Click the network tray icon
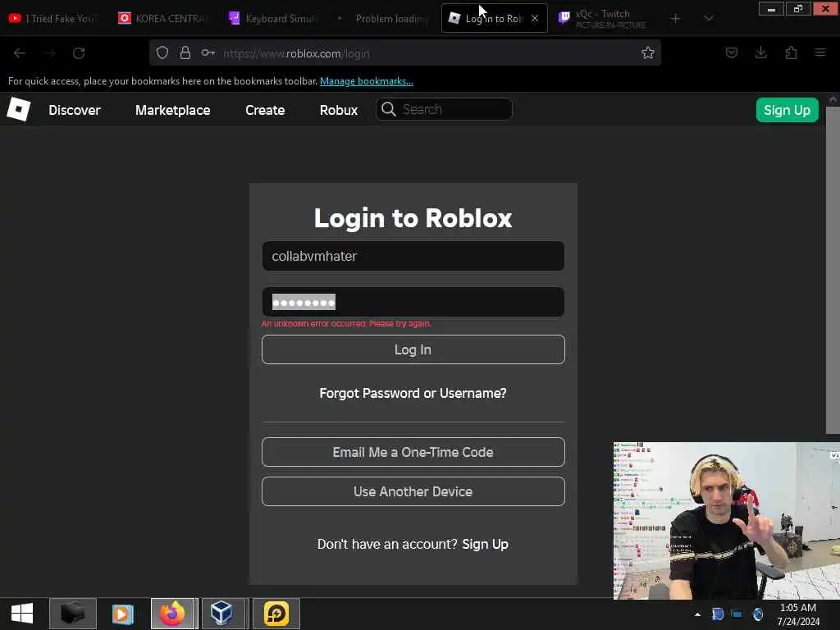This screenshot has height=630, width=840. click(737, 614)
